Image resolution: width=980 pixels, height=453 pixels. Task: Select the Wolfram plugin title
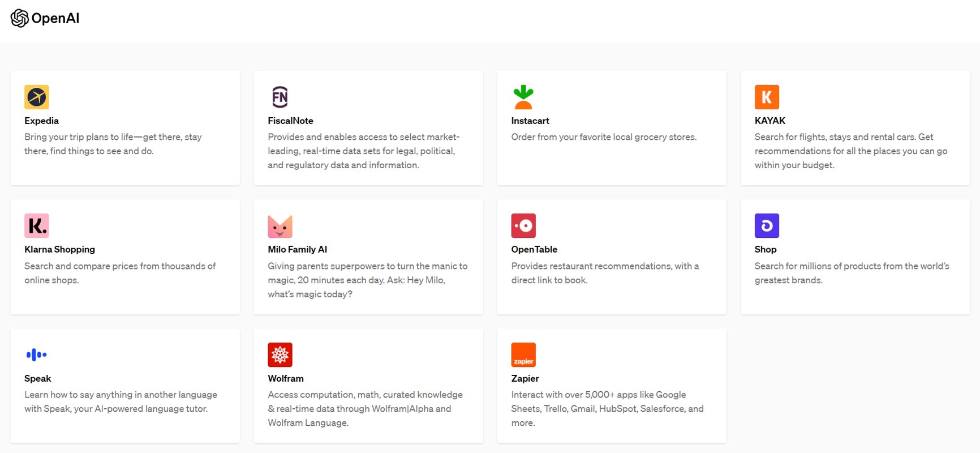click(x=286, y=378)
